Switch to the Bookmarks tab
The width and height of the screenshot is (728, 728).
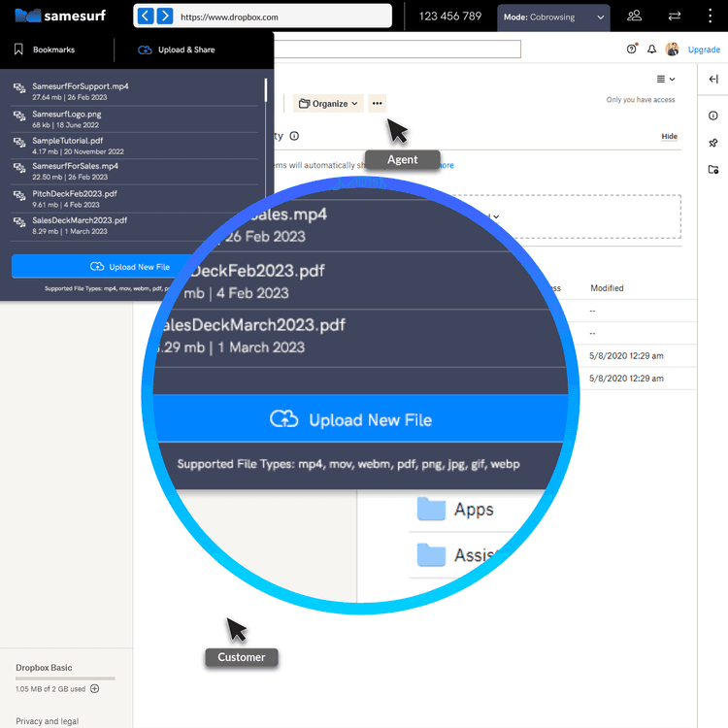click(x=45, y=50)
